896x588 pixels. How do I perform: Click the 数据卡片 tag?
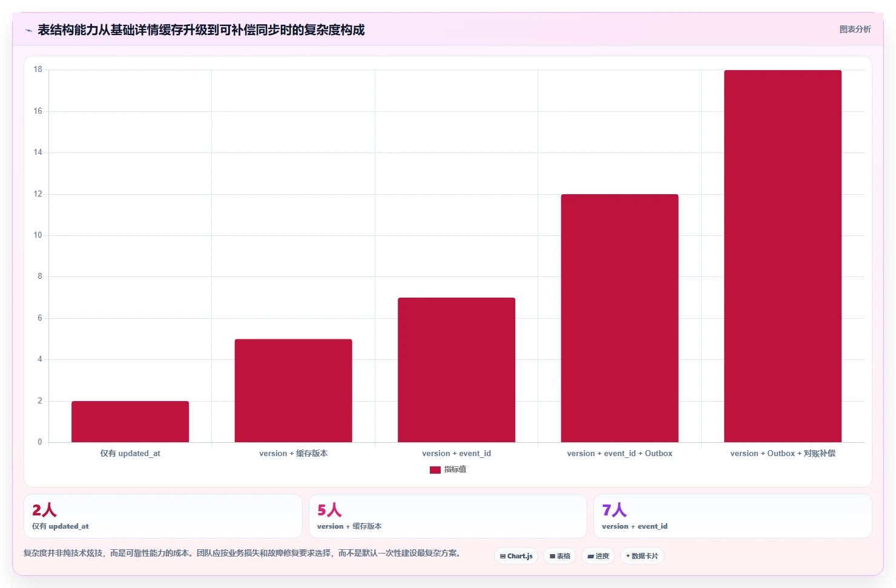tap(642, 556)
